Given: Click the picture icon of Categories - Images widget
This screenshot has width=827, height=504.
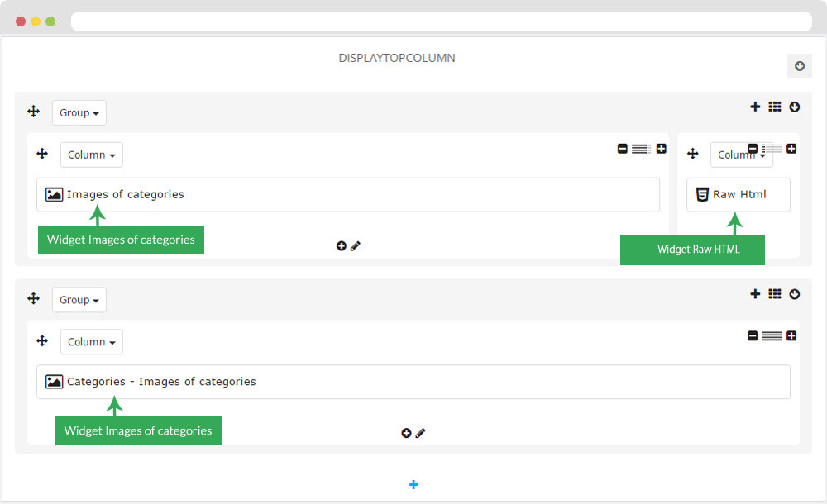Looking at the screenshot, I should tap(55, 382).
